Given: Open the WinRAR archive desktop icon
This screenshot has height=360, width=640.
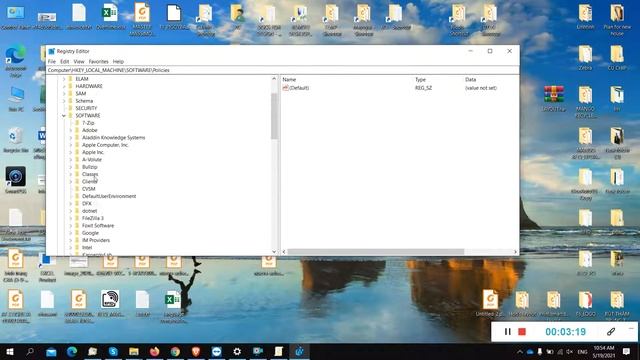Looking at the screenshot, I should pos(553,99).
